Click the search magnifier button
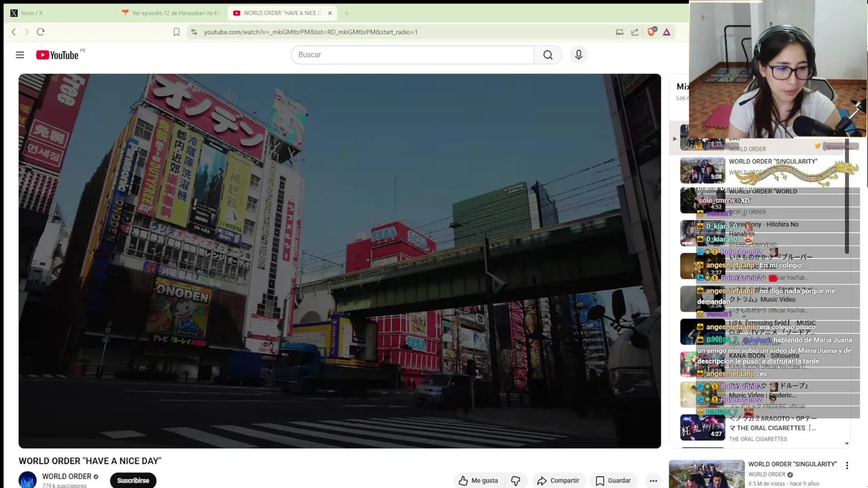 pos(548,55)
